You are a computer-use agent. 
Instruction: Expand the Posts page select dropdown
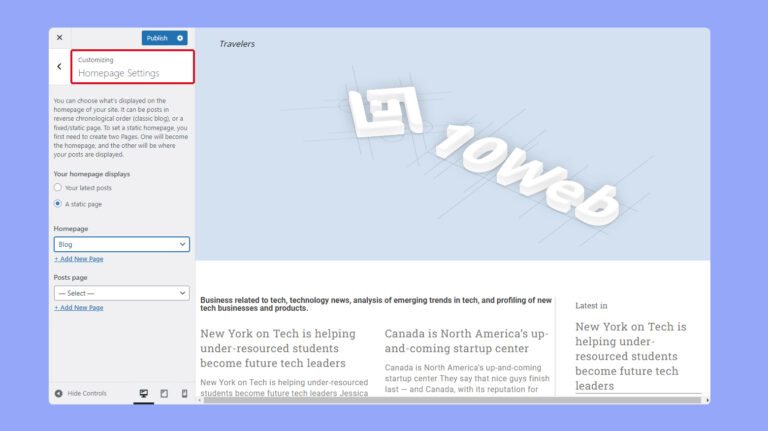(121, 293)
